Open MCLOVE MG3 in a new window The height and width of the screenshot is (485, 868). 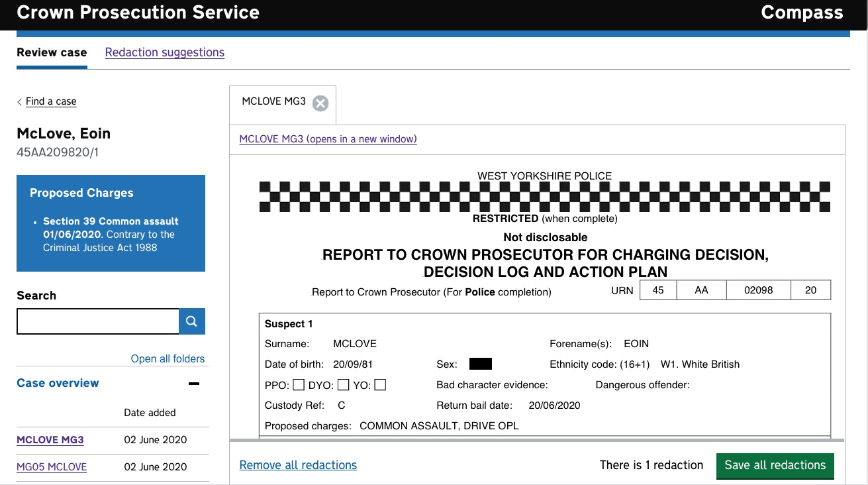pyautogui.click(x=328, y=139)
